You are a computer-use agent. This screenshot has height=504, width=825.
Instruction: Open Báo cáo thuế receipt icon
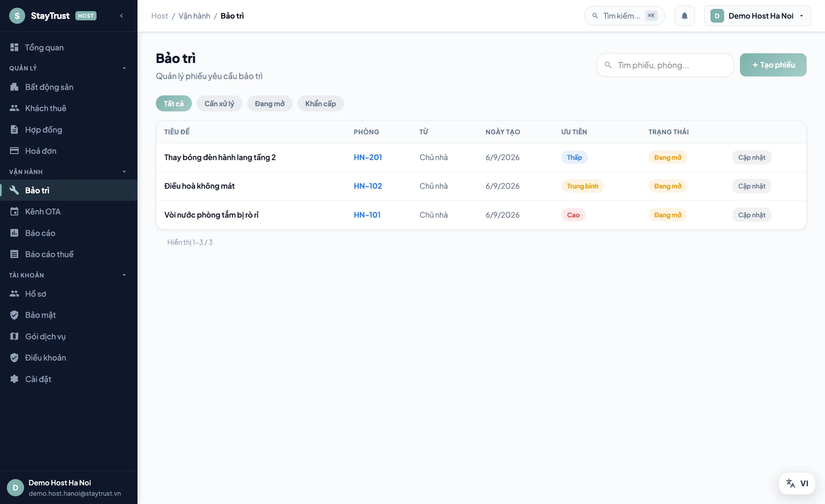(x=14, y=254)
